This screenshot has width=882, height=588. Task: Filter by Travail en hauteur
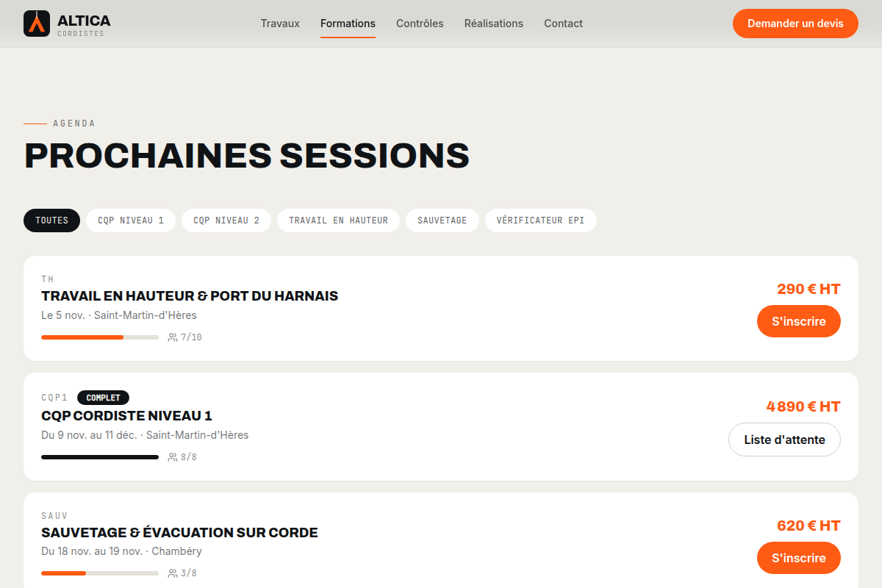pyautogui.click(x=338, y=220)
